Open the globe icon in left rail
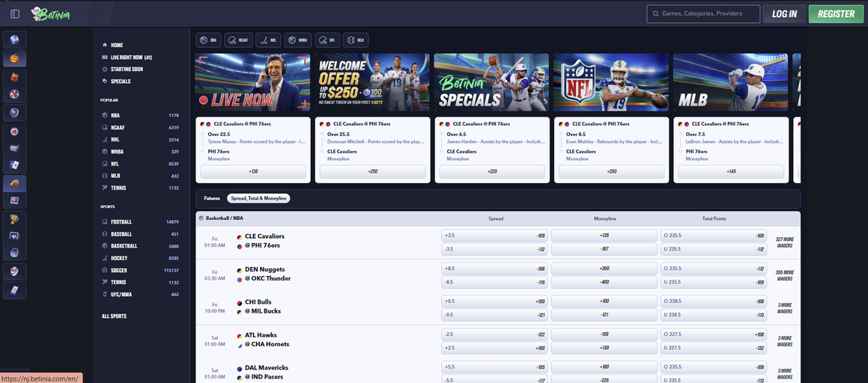The image size is (868, 383). pos(14,39)
